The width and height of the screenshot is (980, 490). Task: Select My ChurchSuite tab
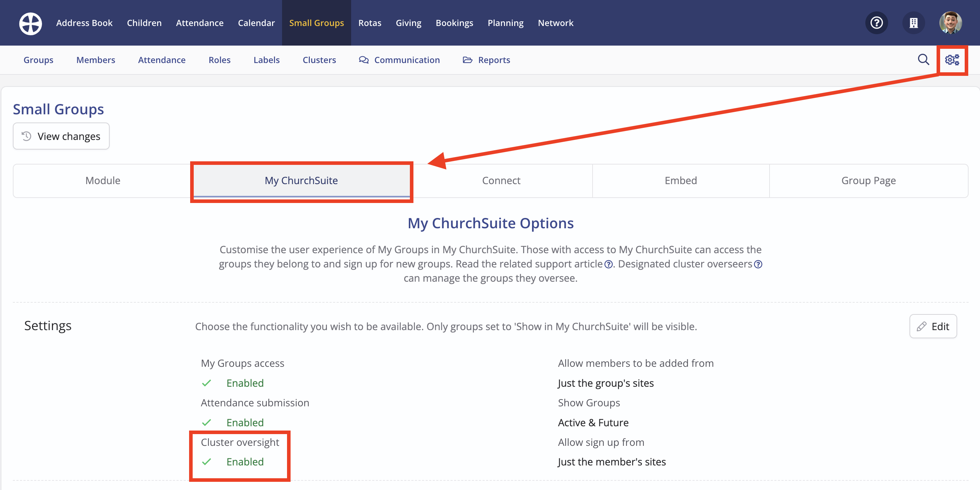click(301, 181)
